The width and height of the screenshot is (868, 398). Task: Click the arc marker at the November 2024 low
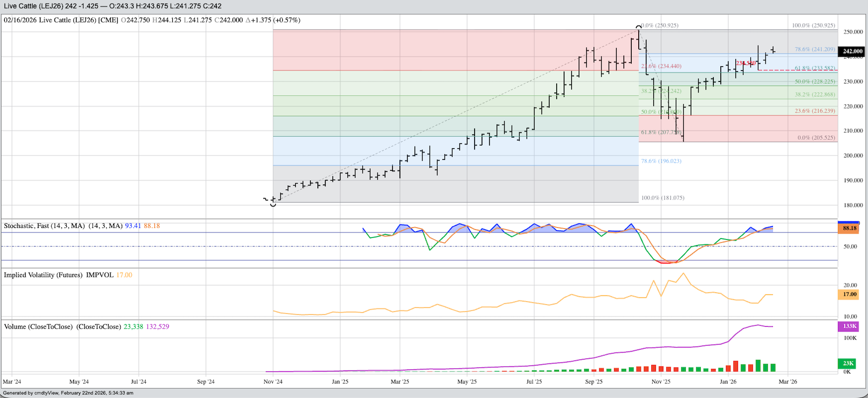[x=273, y=204]
